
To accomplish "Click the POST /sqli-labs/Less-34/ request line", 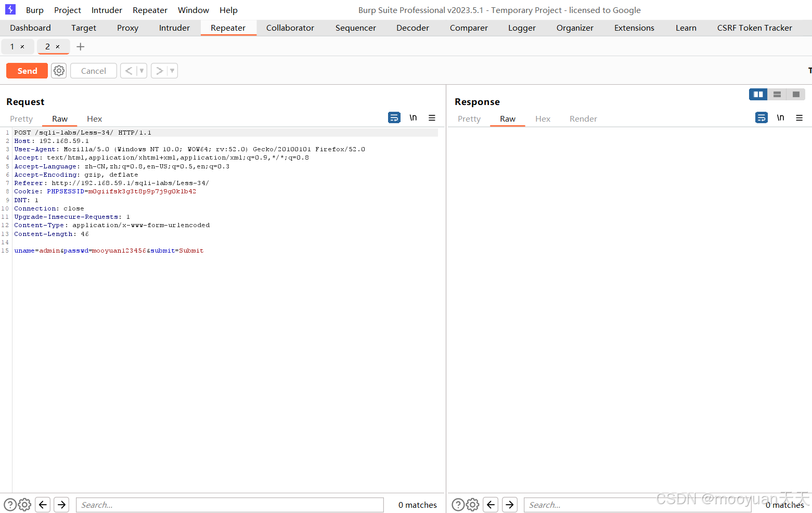I will click(x=83, y=133).
